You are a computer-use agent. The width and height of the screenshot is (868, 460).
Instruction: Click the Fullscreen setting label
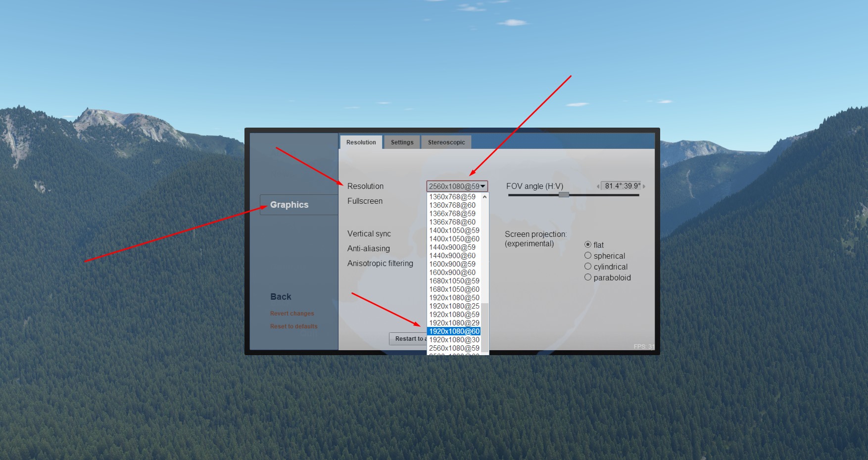(365, 201)
